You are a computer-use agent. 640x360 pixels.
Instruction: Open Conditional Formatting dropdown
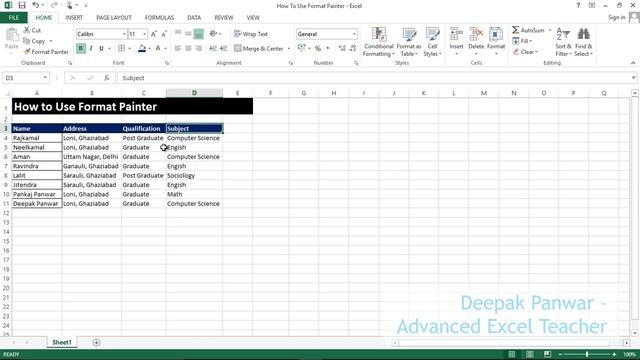pos(379,41)
